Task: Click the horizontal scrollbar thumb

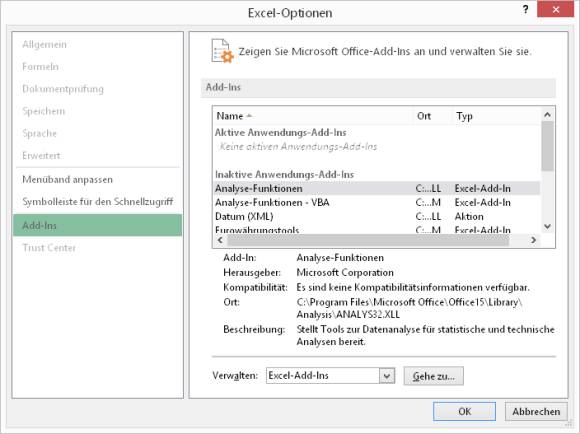Action: click(368, 240)
